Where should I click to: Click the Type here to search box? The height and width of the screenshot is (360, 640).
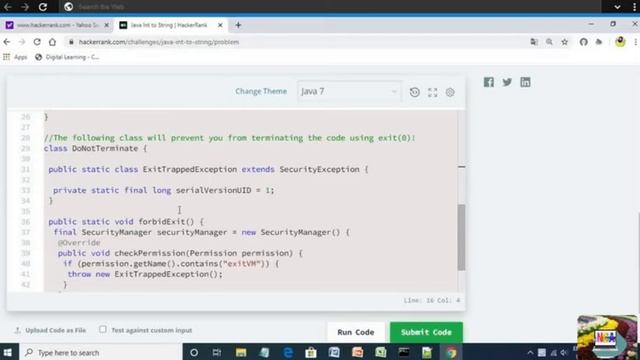(x=100, y=352)
